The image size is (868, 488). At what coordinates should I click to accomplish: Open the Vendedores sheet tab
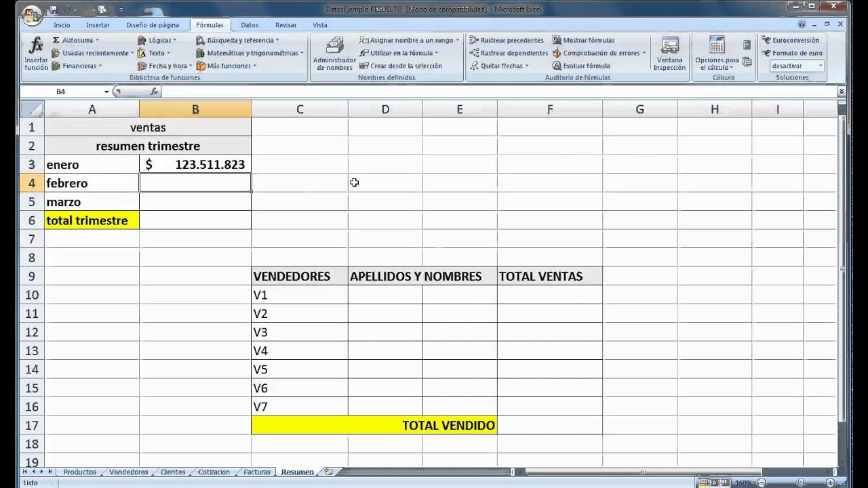point(129,472)
